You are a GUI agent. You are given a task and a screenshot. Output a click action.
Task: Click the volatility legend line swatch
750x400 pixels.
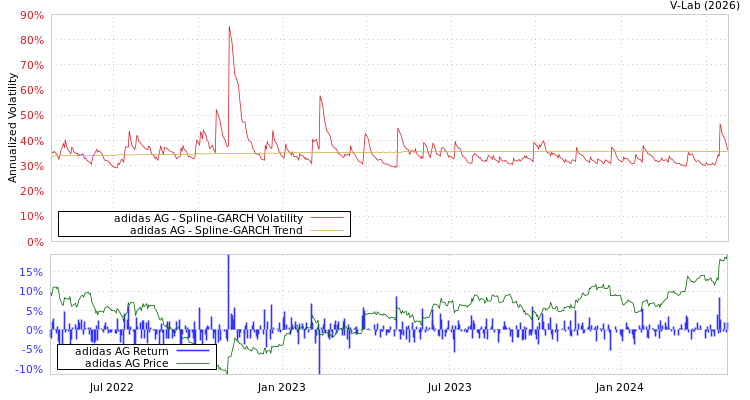(x=326, y=218)
